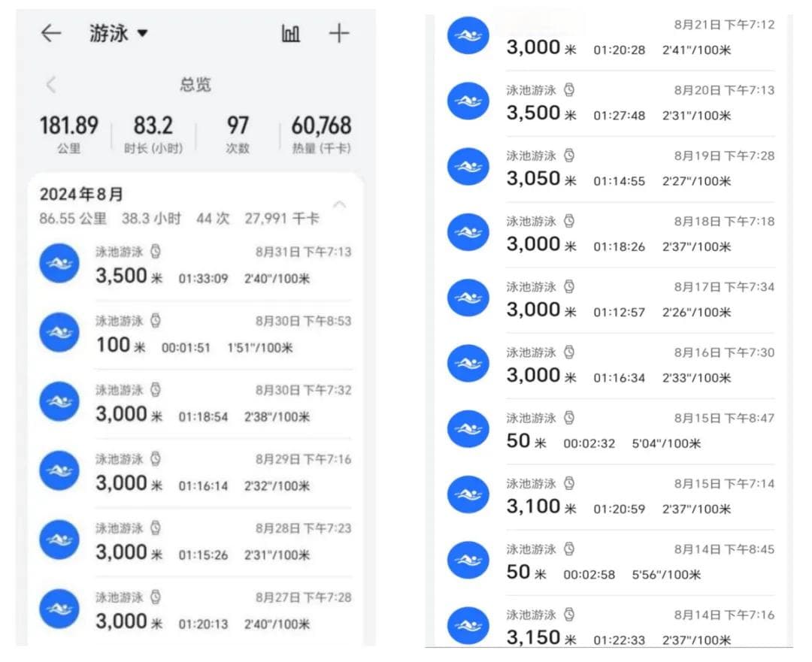Click the 97 次数 count value
The height and width of the screenshot is (662, 812).
coord(238,134)
